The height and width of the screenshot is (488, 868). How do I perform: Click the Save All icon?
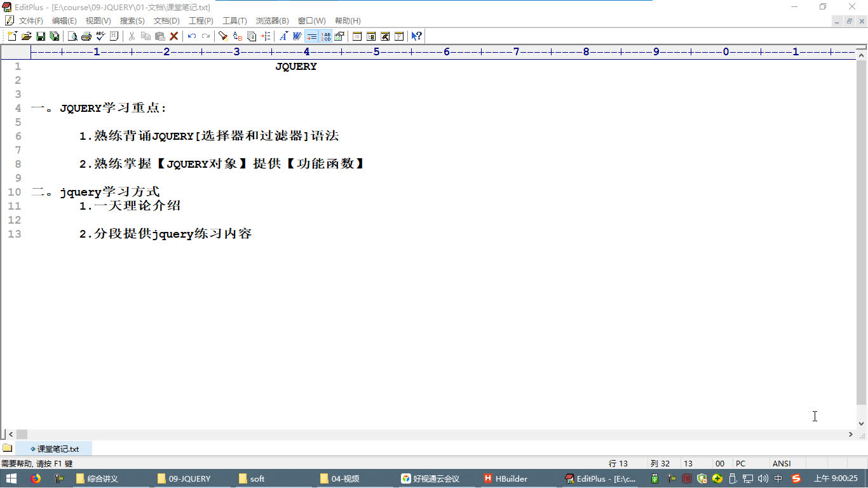(55, 36)
